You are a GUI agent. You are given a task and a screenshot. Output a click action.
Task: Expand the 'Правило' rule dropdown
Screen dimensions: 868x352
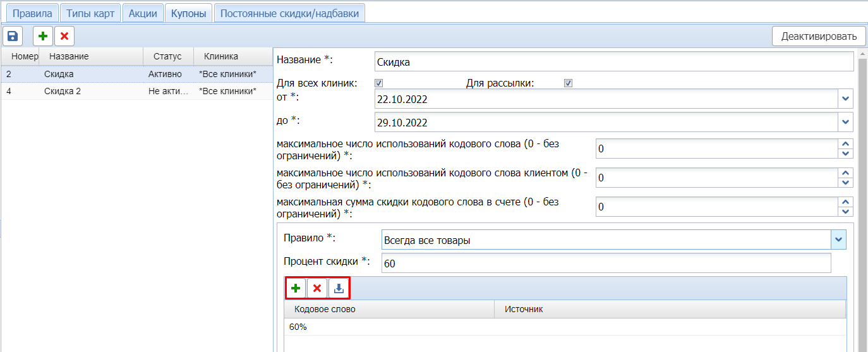click(x=838, y=240)
